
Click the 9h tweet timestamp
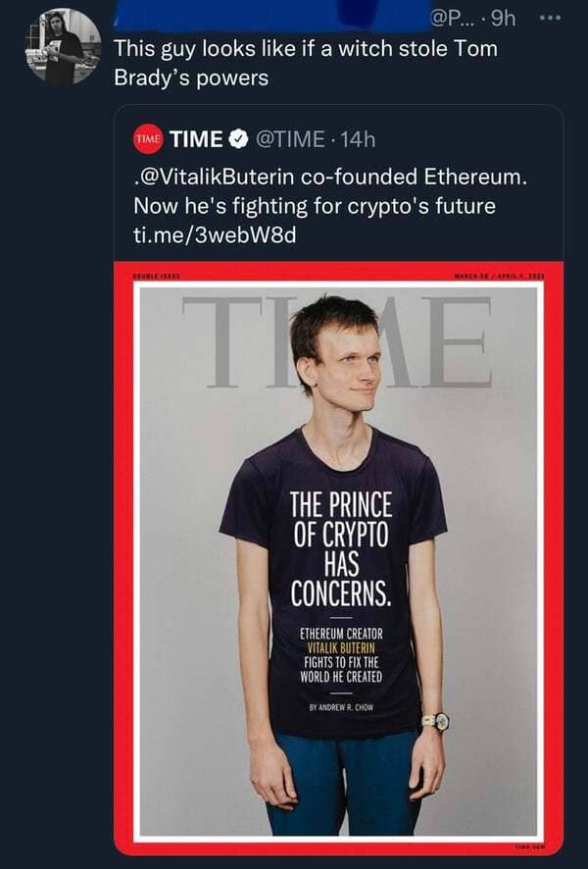506,19
